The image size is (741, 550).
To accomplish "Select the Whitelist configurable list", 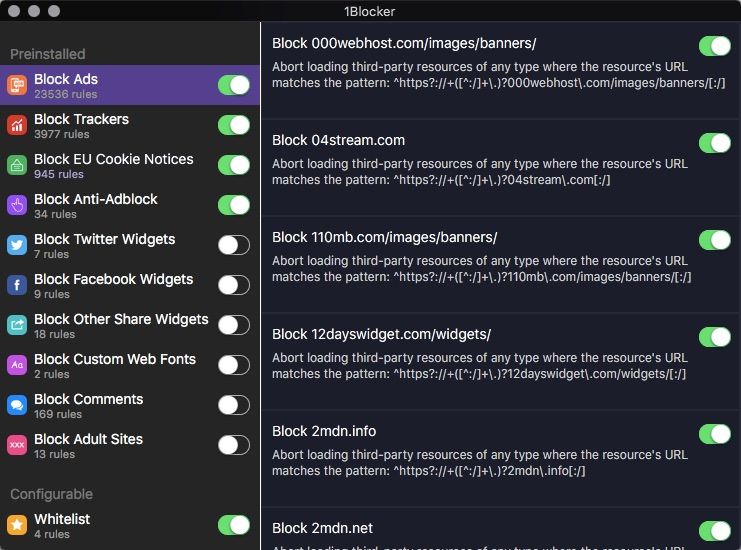I will pos(130,525).
